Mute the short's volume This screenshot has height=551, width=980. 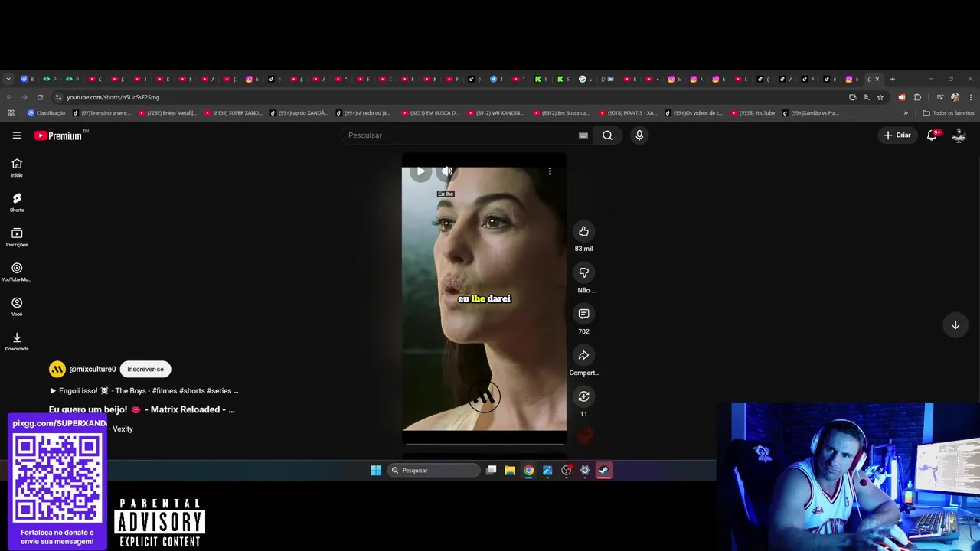tap(447, 171)
